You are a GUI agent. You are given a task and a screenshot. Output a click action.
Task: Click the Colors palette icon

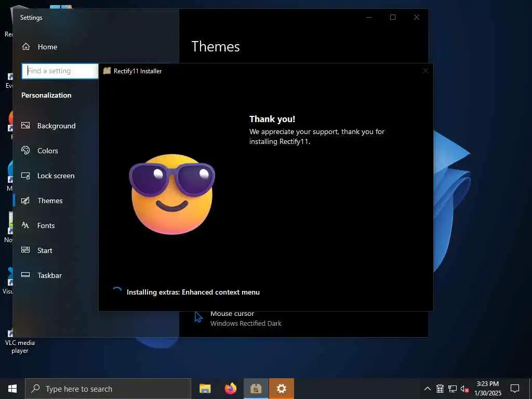25,150
